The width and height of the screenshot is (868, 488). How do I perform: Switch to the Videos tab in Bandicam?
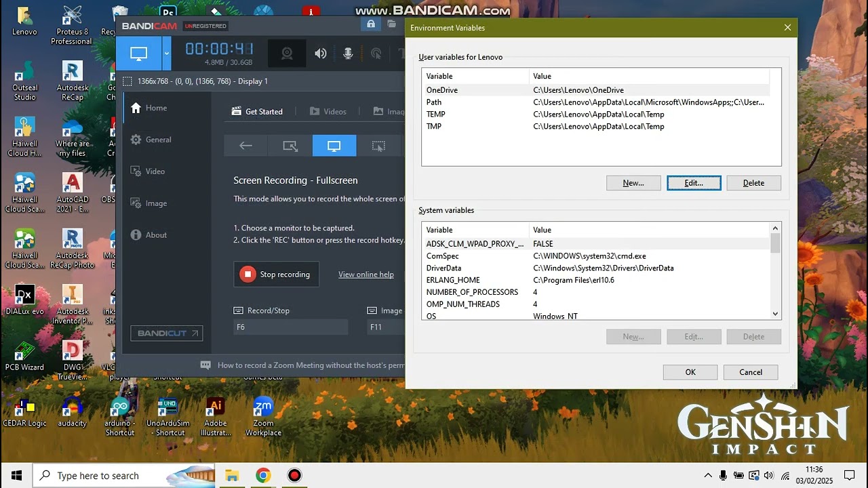(328, 111)
